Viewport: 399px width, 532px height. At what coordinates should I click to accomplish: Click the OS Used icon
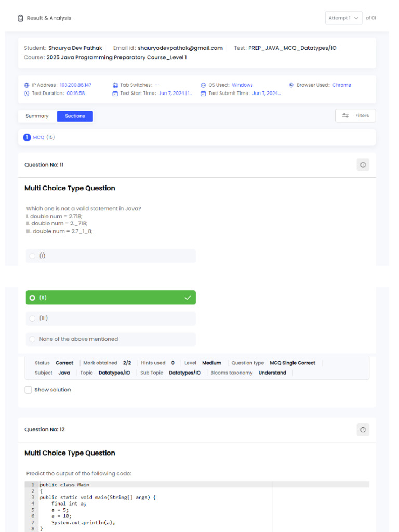click(203, 85)
